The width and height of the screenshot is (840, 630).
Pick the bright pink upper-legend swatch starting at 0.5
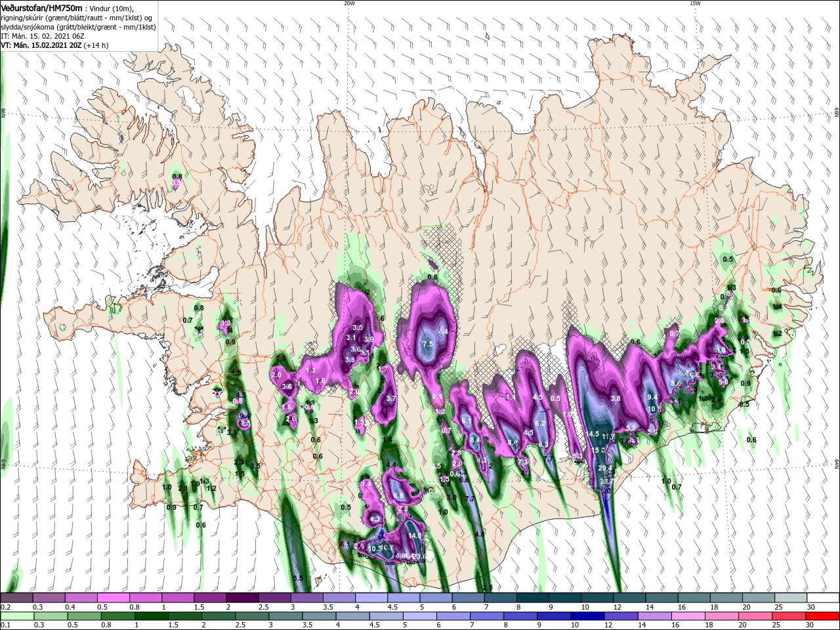113,598
